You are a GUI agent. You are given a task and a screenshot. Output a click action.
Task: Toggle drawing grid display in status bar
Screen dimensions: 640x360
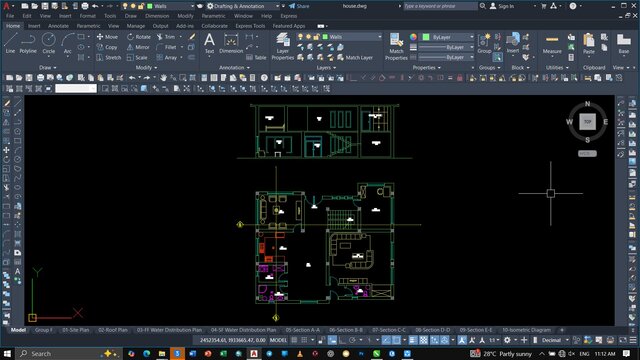coord(294,340)
